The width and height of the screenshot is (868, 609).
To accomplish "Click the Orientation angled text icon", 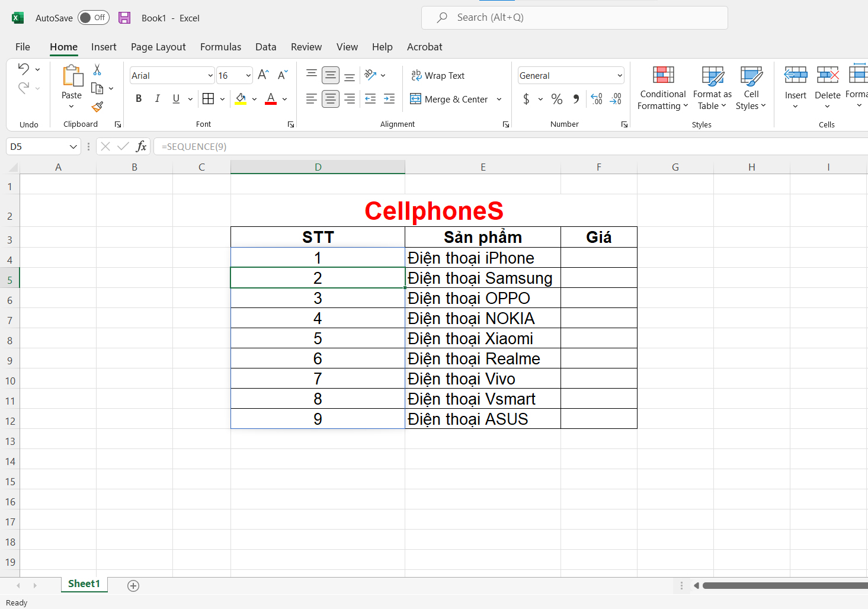I will (x=370, y=75).
